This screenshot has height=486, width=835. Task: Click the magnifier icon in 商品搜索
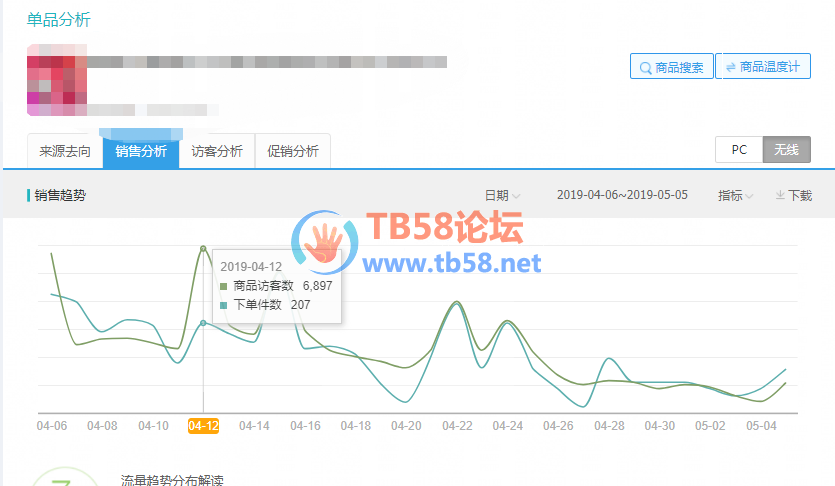click(x=645, y=68)
